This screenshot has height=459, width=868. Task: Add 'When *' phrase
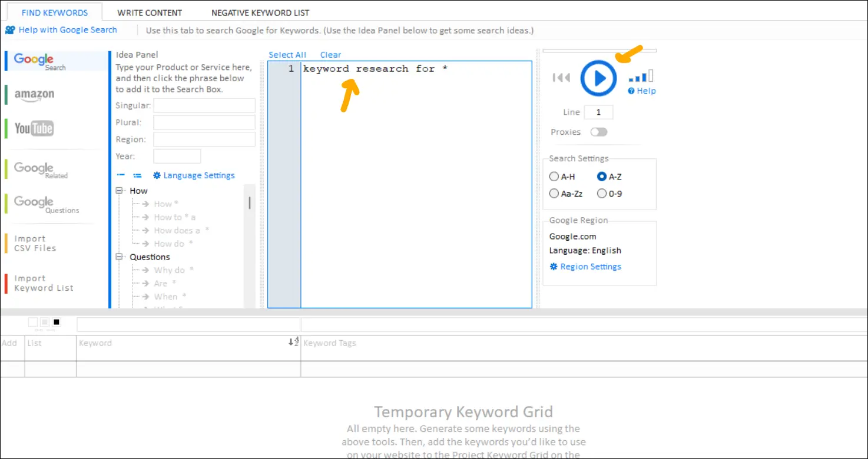(x=170, y=297)
